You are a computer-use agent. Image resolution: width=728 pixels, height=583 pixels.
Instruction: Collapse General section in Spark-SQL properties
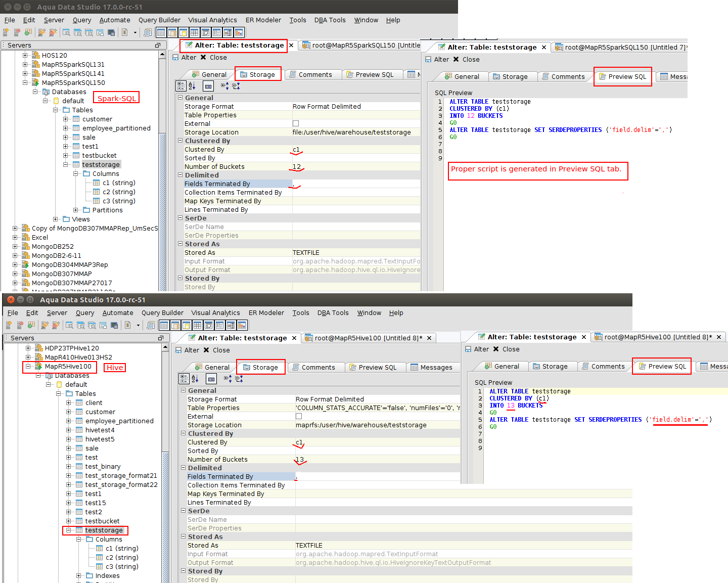(180, 98)
